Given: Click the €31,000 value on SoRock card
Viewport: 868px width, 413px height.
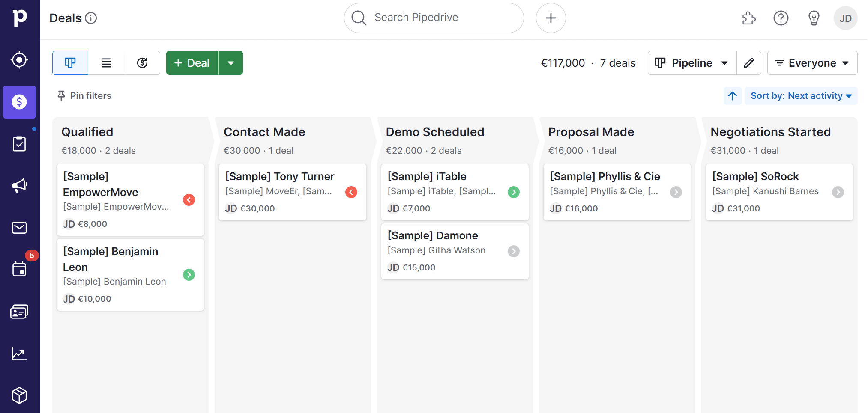Looking at the screenshot, I should click(743, 208).
